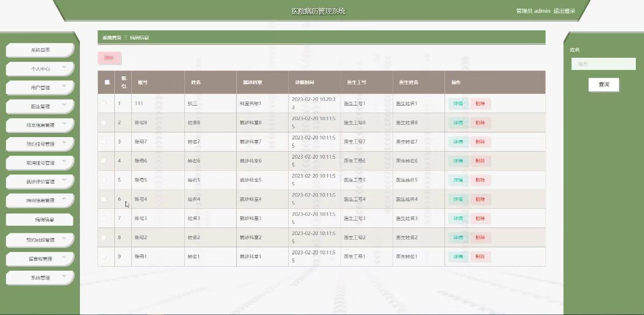Tick the select-all checkbox in table header

pos(107,82)
